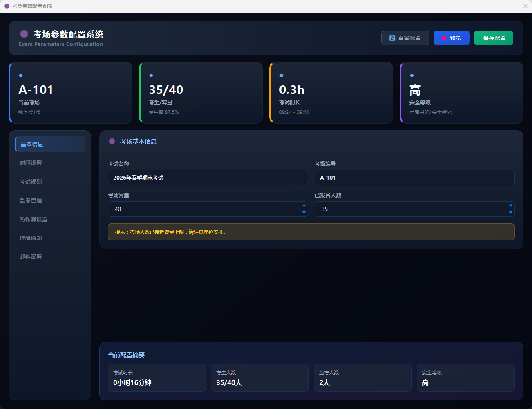The width and height of the screenshot is (532, 409).
Task: Click the 考场编号 field showing A-101
Action: 414,178
